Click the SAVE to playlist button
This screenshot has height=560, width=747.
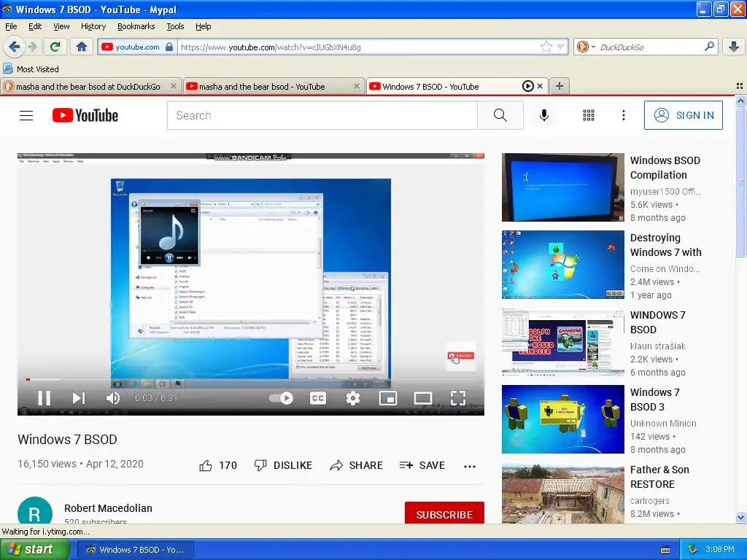click(x=422, y=465)
